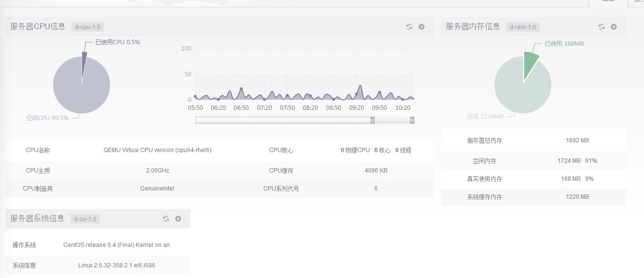
Task: Refresh the 服务器内存信息 panel
Action: (602, 27)
